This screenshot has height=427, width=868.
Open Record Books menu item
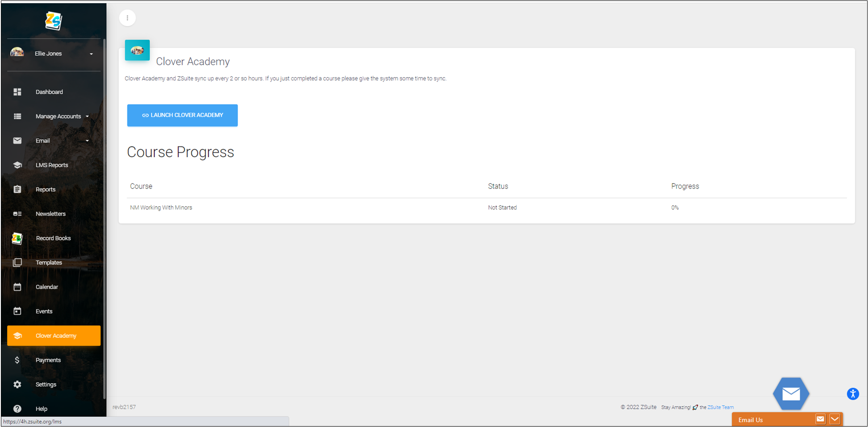53,239
